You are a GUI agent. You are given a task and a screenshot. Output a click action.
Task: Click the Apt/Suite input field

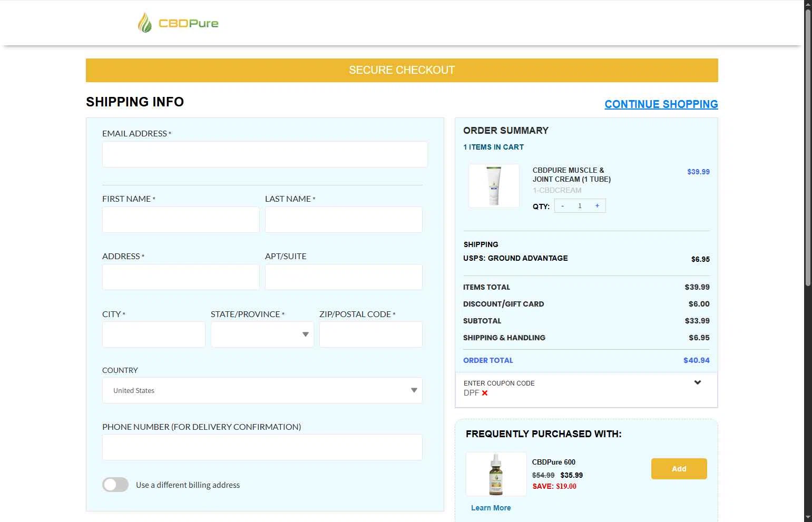tap(344, 277)
